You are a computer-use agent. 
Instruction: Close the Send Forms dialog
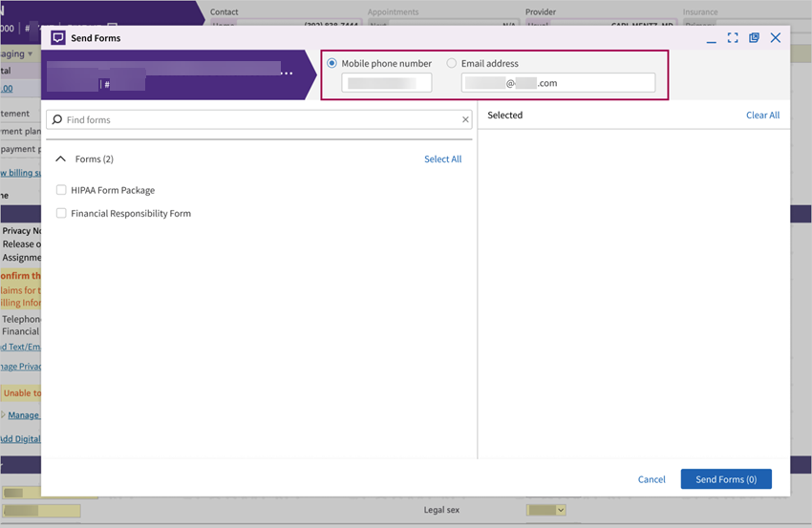pyautogui.click(x=776, y=38)
